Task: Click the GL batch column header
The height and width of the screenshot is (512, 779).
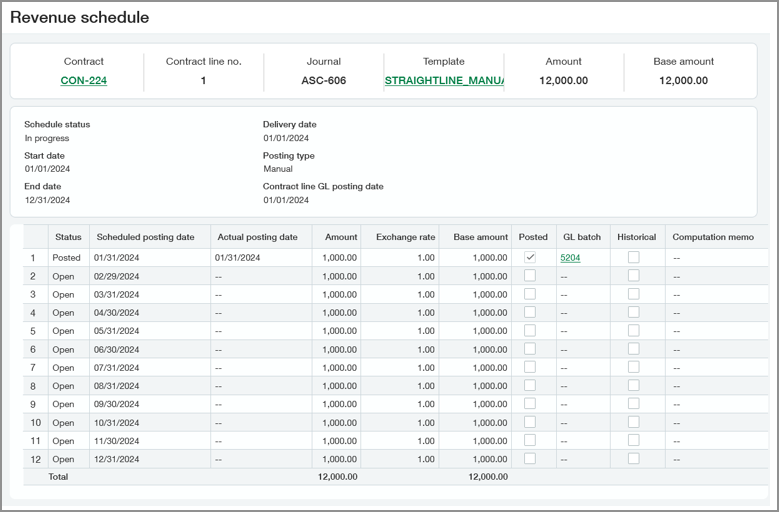Action: [581, 237]
